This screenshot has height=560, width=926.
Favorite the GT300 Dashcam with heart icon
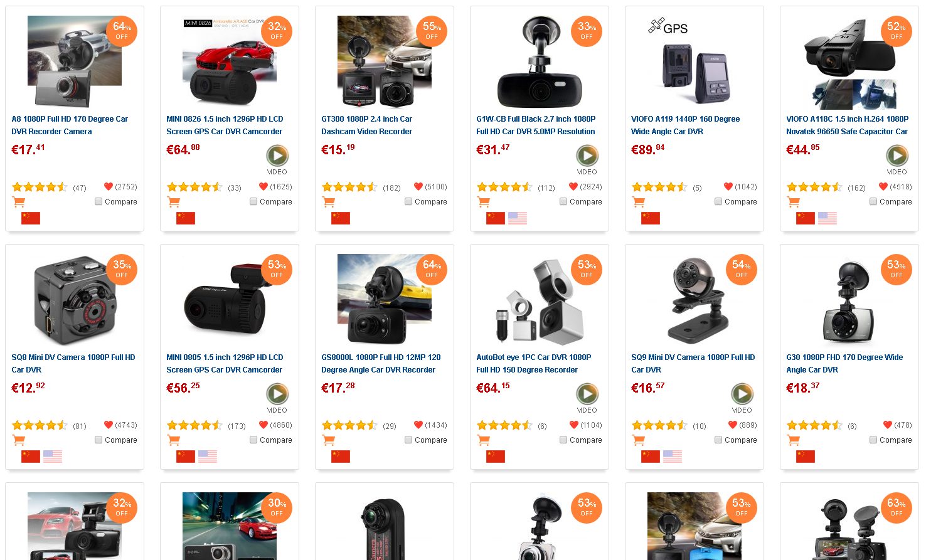418,186
